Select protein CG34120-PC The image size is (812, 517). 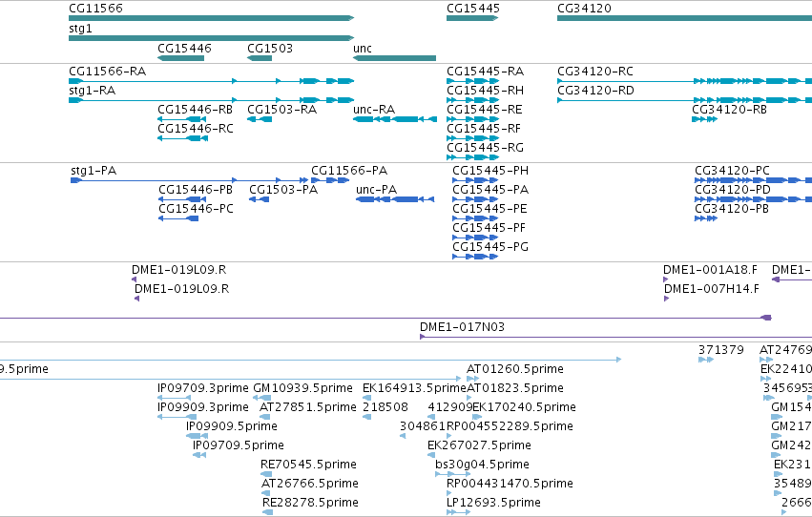pyautogui.click(x=753, y=180)
